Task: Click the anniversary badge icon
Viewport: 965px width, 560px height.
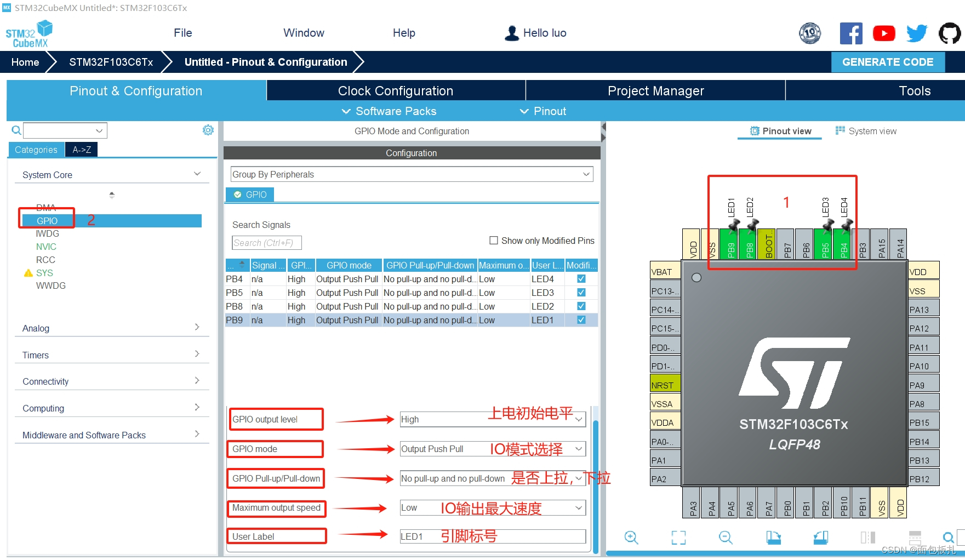Action: click(810, 33)
